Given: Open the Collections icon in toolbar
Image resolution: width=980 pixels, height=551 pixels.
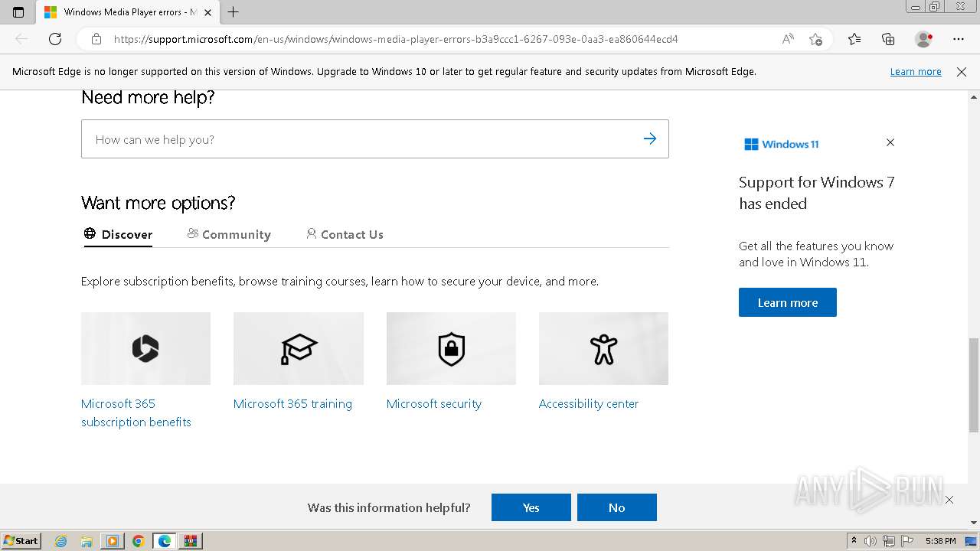Looking at the screenshot, I should pyautogui.click(x=888, y=39).
